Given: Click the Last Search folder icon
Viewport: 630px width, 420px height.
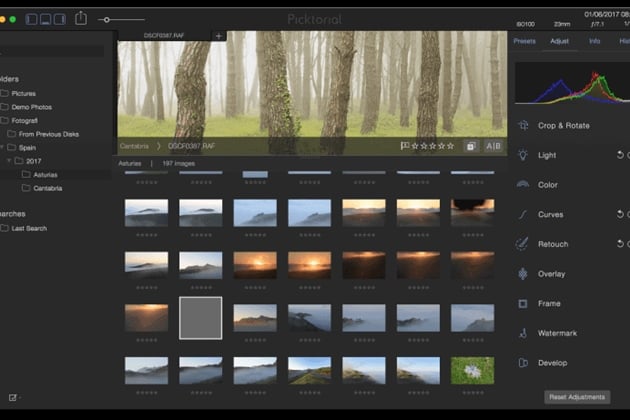Looking at the screenshot, I should 5,228.
